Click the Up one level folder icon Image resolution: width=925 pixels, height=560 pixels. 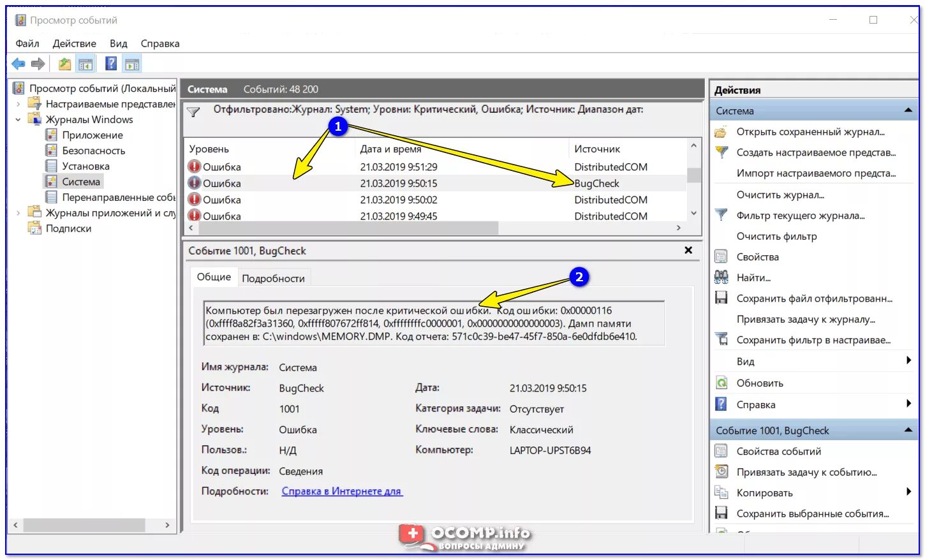coord(64,64)
